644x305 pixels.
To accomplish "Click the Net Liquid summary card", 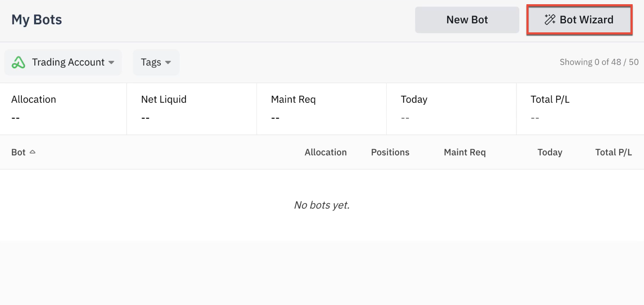I will 192,109.
